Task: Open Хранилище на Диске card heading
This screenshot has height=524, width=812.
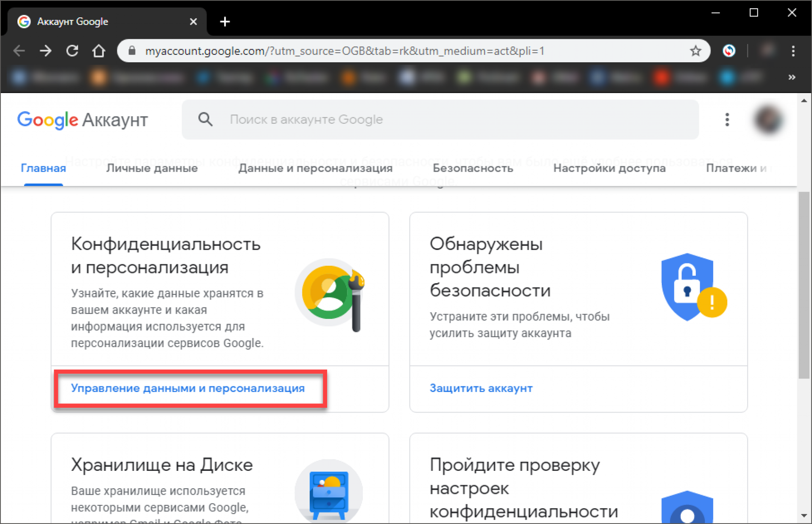Action: click(x=162, y=464)
